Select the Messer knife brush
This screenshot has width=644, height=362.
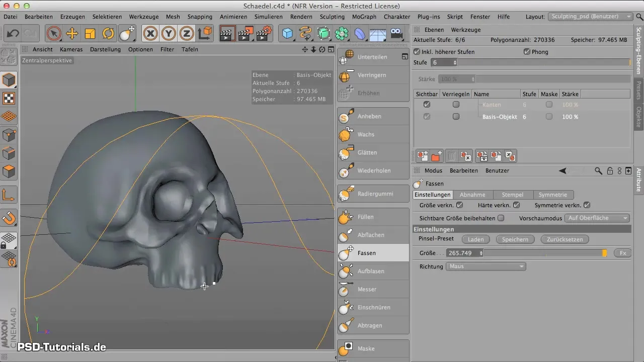tap(373, 289)
